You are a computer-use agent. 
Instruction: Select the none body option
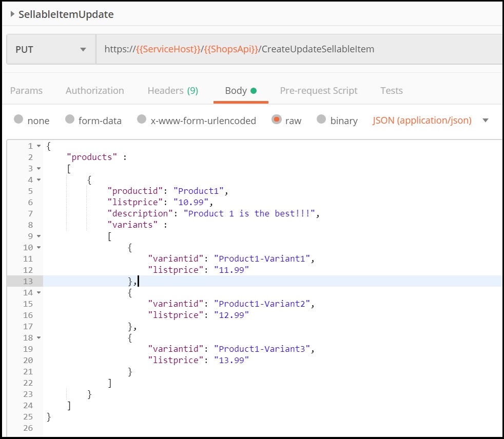[18, 119]
